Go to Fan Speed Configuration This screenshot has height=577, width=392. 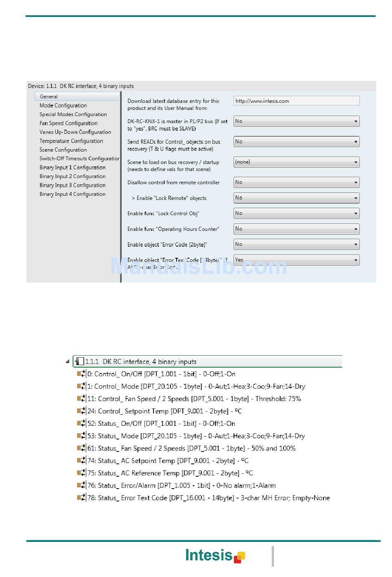(x=68, y=123)
